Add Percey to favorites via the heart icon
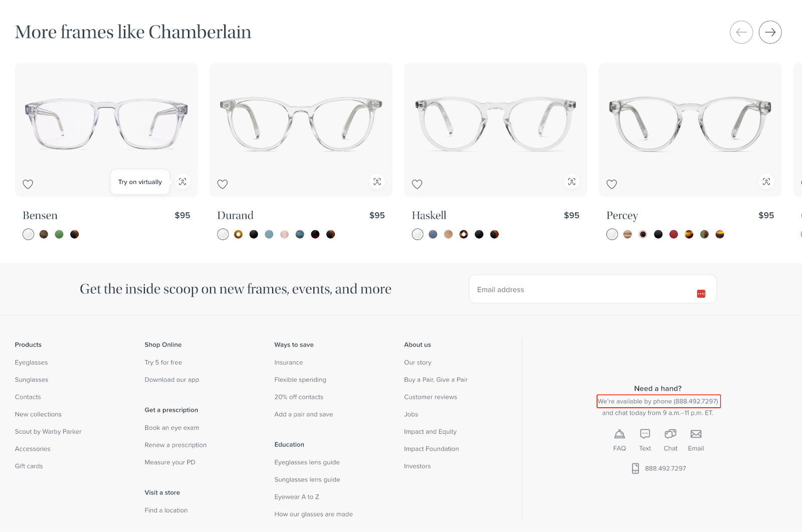Viewport: 802px width, 532px height. coord(612,184)
